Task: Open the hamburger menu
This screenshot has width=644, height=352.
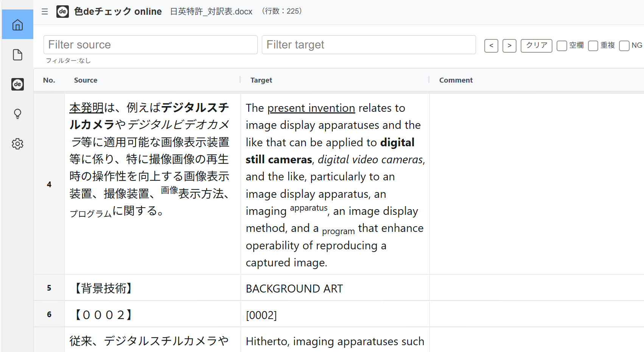Action: (x=45, y=12)
